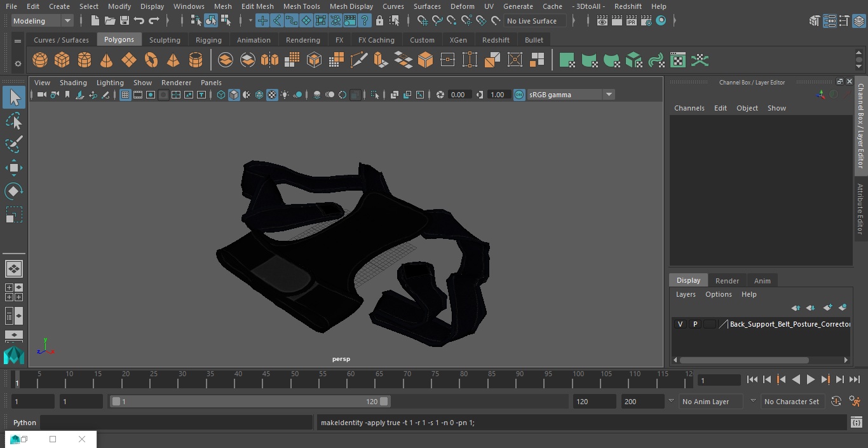
Task: Click the Multi-Cut knife shelf icon
Action: tap(358, 60)
